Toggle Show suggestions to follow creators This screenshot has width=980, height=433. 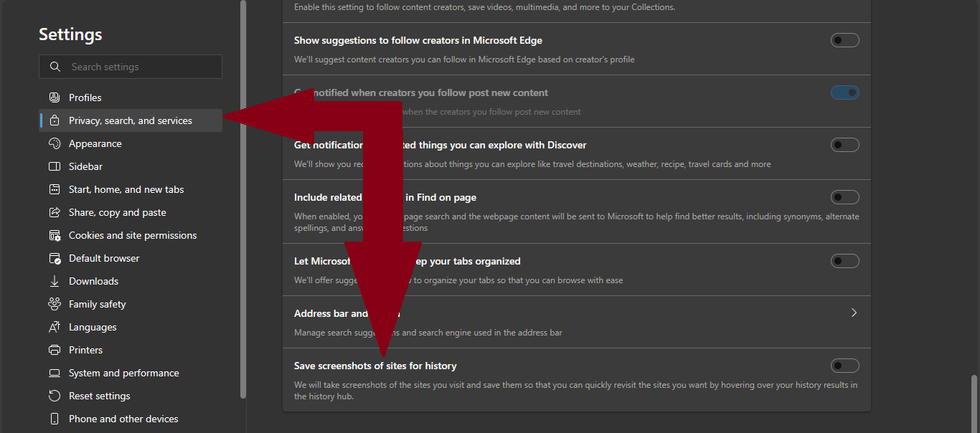845,40
